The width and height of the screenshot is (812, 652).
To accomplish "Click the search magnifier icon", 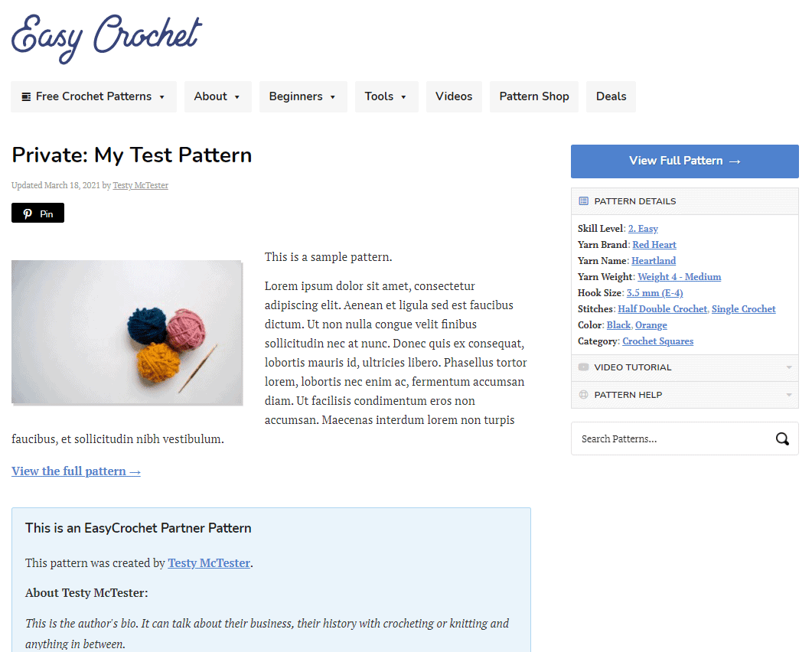I will (782, 439).
